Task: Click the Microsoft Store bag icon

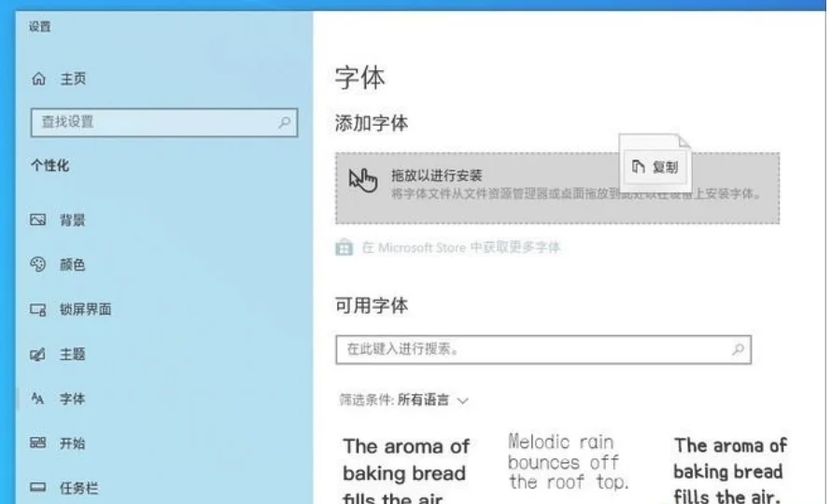Action: pyautogui.click(x=344, y=247)
